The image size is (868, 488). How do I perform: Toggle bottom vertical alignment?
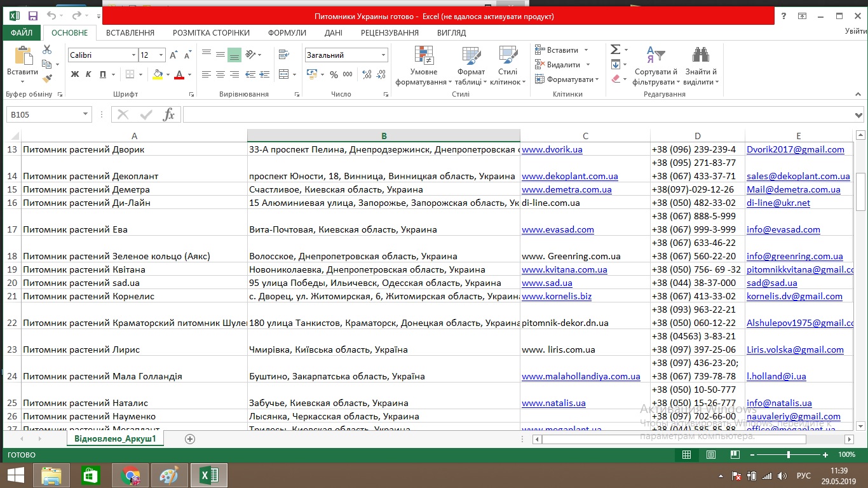(x=234, y=55)
